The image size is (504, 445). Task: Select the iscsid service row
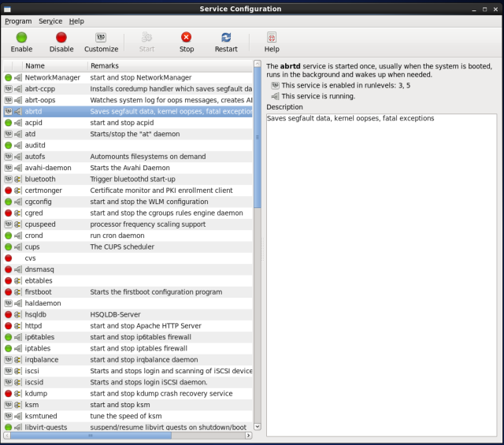pyautogui.click(x=128, y=382)
